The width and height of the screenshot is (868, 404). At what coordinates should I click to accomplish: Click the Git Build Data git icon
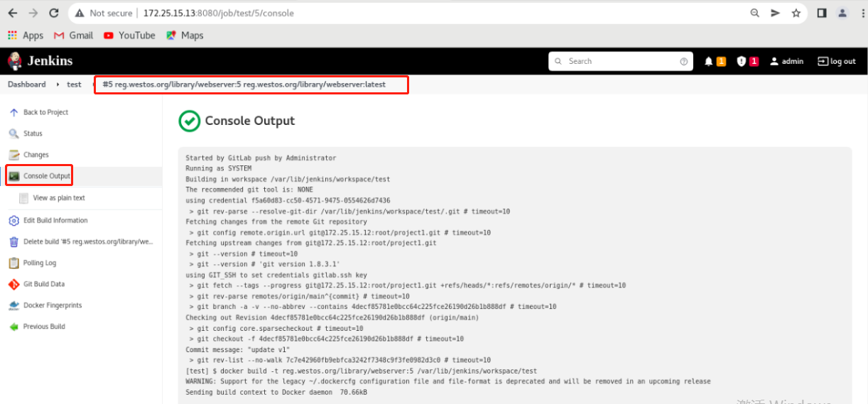[x=14, y=284]
